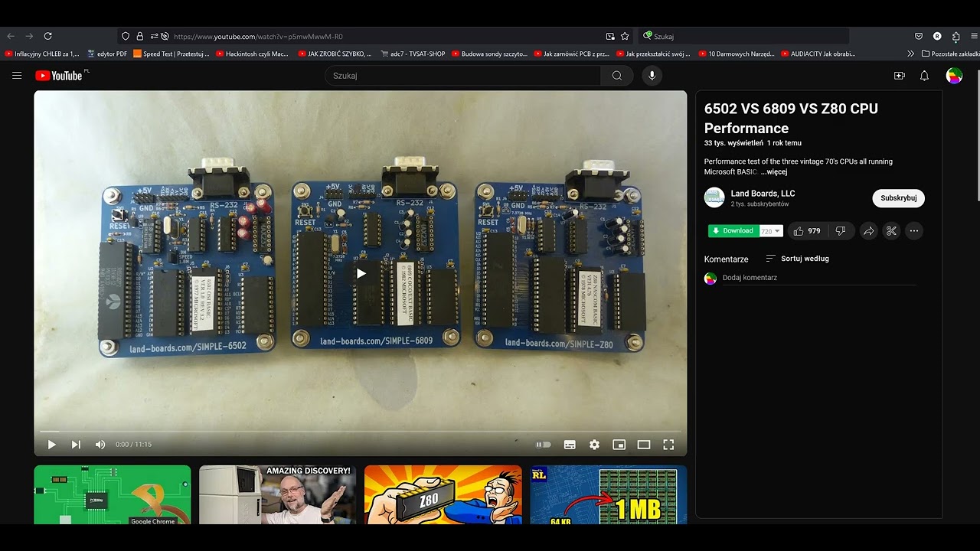Image resolution: width=980 pixels, height=551 pixels.
Task: Open 'JAK ZROBIĆ SZYBKO' bookmark
Action: click(x=335, y=54)
